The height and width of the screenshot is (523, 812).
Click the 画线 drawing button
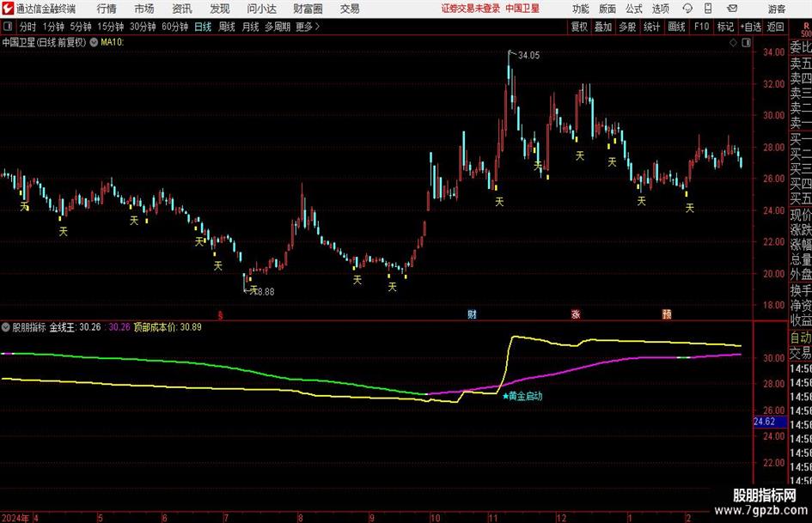[677, 27]
